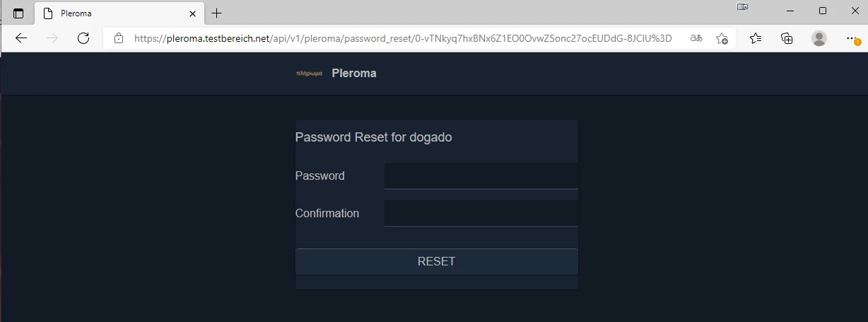Image resolution: width=868 pixels, height=322 pixels.
Task: Click the Confirmation input field
Action: click(481, 213)
